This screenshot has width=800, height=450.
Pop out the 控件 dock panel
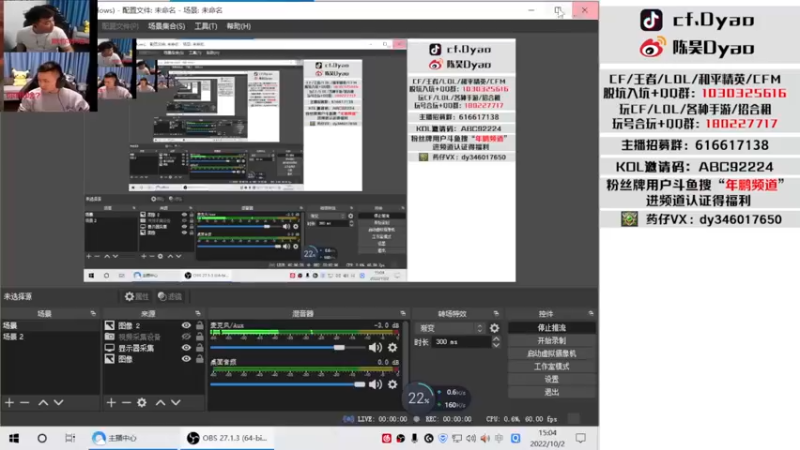coord(591,313)
